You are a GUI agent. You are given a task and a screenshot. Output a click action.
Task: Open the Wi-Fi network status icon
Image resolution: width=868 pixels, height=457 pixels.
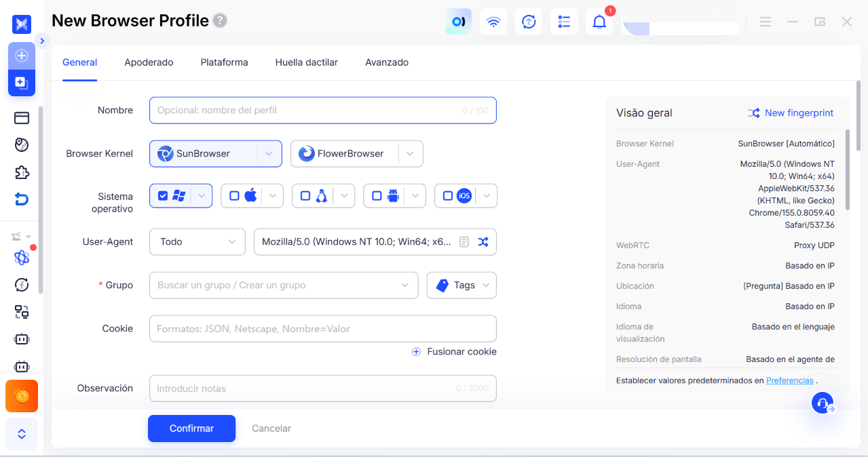pos(493,22)
